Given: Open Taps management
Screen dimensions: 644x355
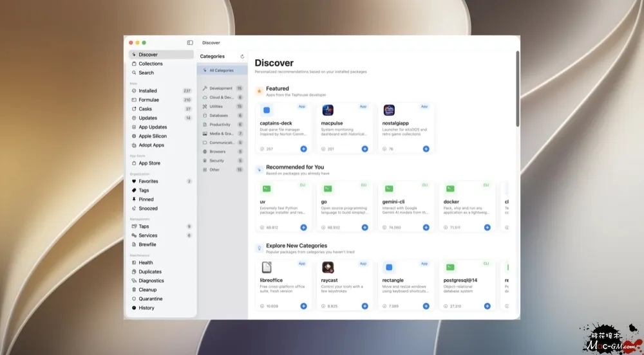Looking at the screenshot, I should coord(161,226).
